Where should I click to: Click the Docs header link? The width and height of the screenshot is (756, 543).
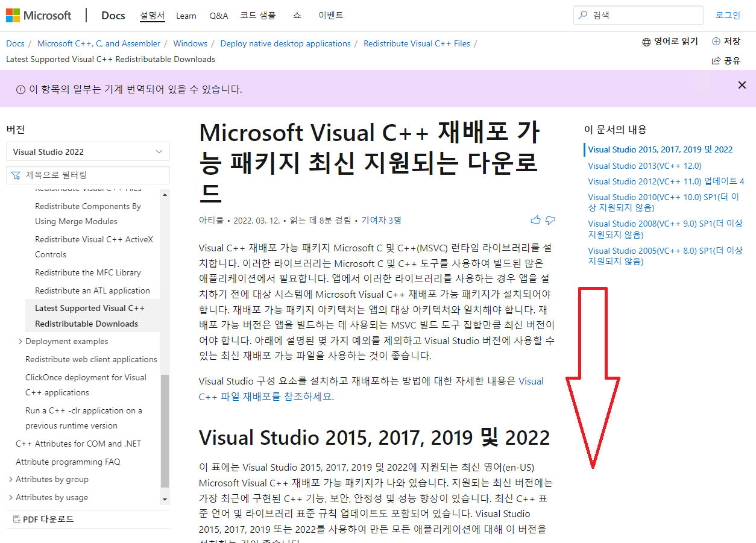(x=113, y=16)
